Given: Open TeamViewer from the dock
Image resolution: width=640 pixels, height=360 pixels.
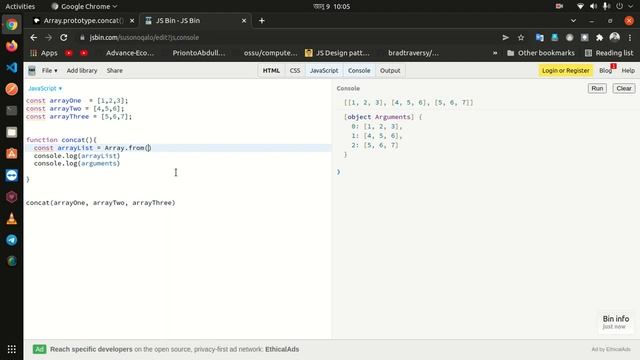Looking at the screenshot, I should coord(12,175).
